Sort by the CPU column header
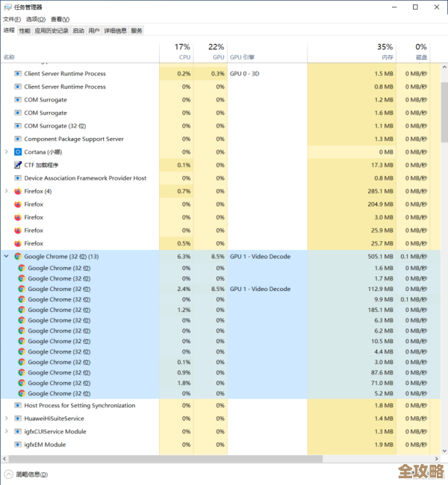448x485 pixels. 184,52
